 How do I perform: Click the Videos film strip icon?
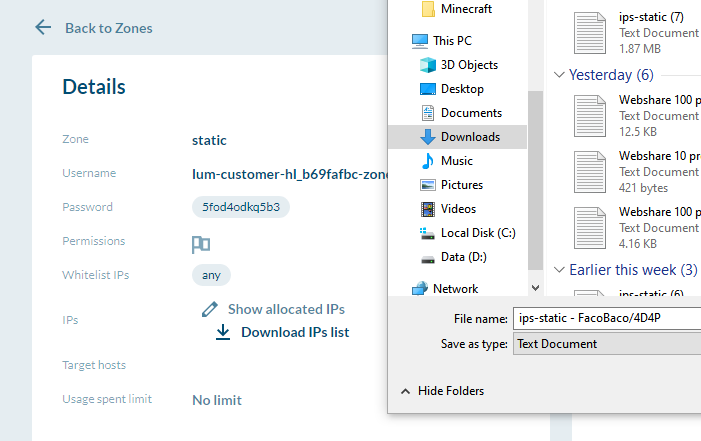click(x=428, y=209)
